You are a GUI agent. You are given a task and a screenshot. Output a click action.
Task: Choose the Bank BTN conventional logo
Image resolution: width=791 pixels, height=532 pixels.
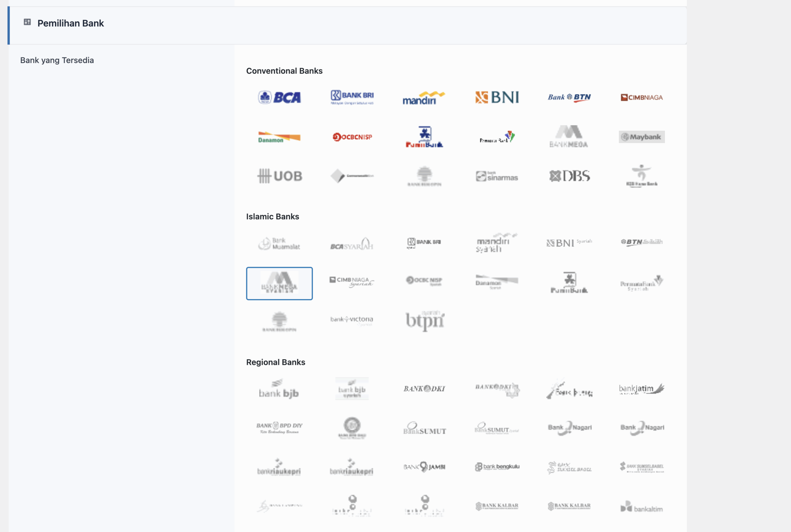point(569,97)
